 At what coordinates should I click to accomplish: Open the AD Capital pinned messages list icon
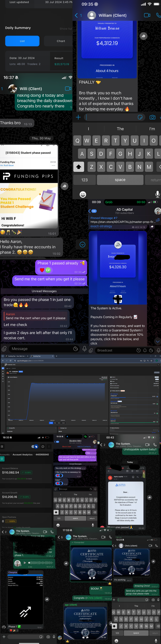click(158, 220)
